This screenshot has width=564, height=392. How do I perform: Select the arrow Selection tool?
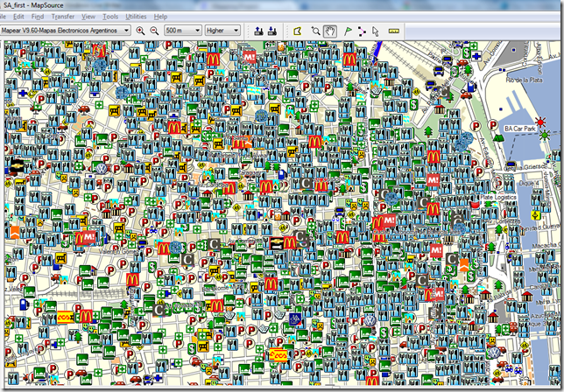point(375,31)
